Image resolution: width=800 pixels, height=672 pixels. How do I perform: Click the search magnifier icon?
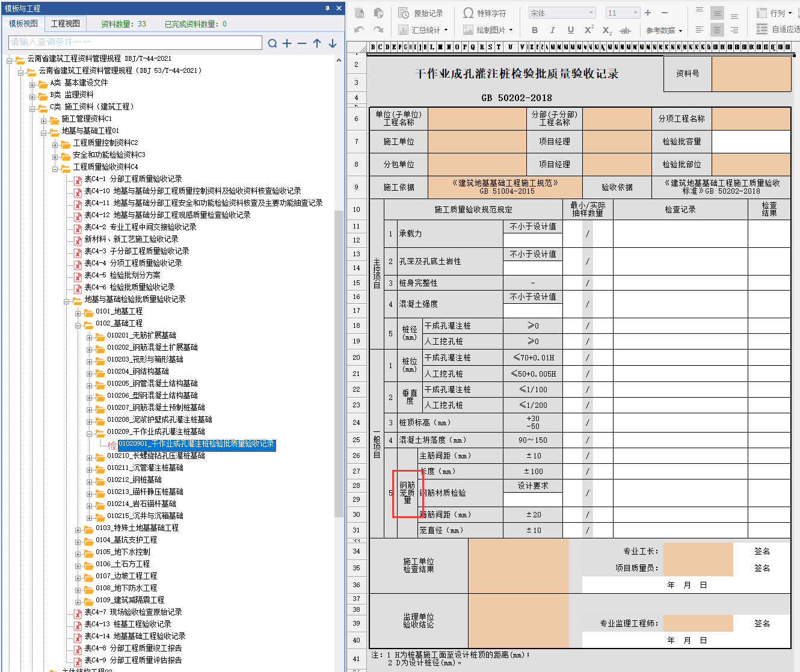point(272,43)
